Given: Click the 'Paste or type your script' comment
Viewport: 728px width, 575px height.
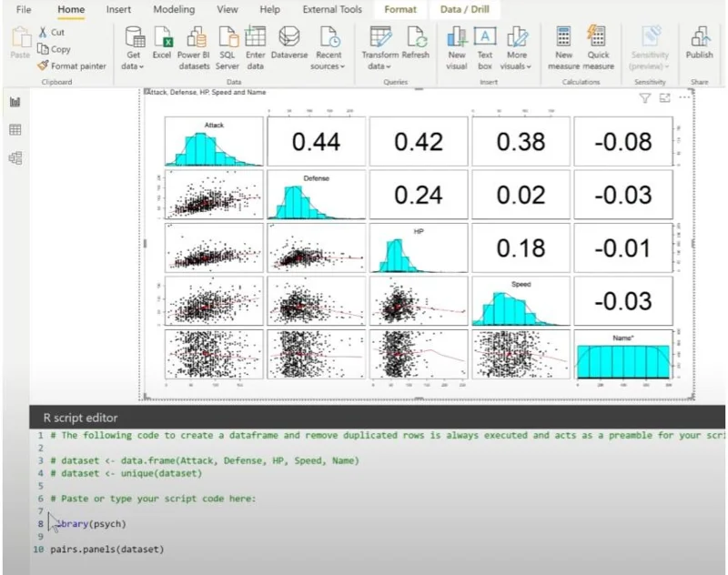Looking at the screenshot, I should point(153,499).
